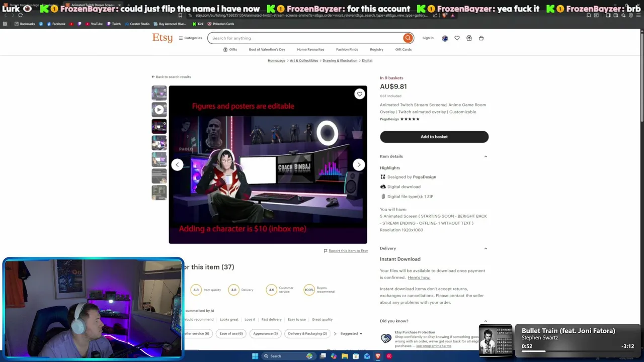The width and height of the screenshot is (644, 362).
Task: Open Favourites heart icon in header
Action: (457, 38)
